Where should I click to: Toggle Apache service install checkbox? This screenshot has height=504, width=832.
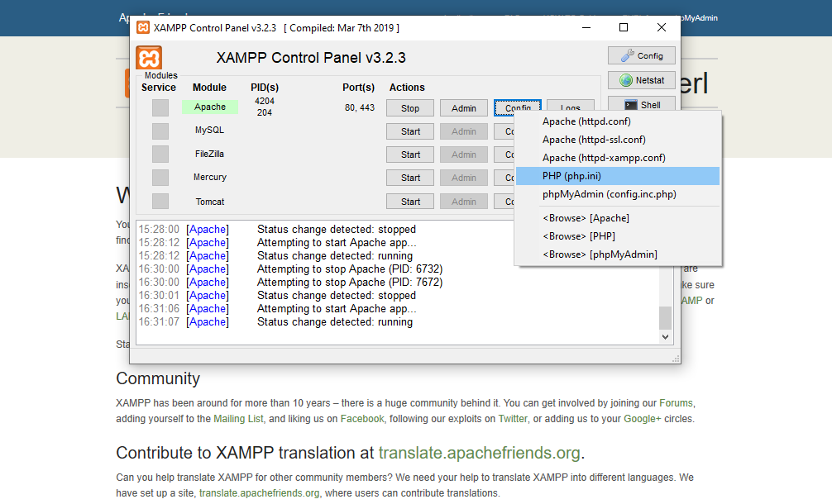[x=160, y=107]
